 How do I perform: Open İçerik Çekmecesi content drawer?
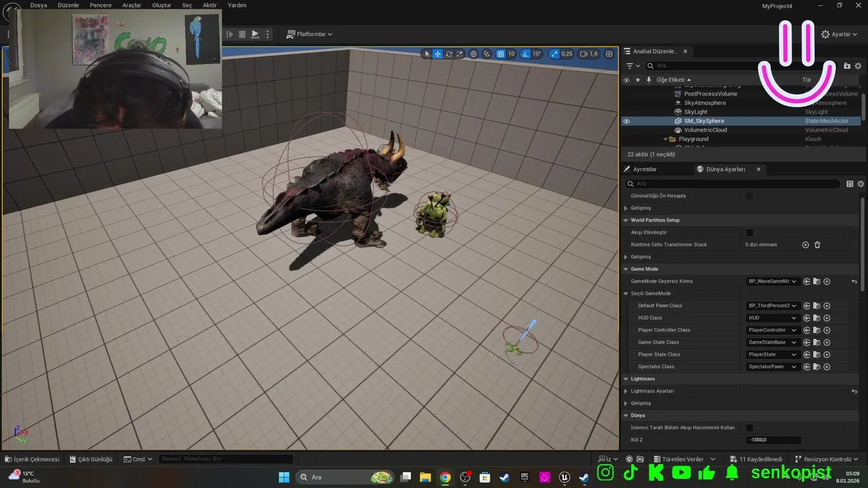coord(33,459)
